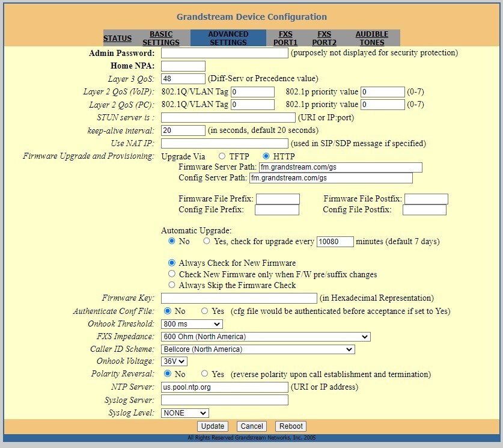Open the Onhook Threshold dropdown
The height and width of the screenshot is (448, 503).
[x=192, y=324]
